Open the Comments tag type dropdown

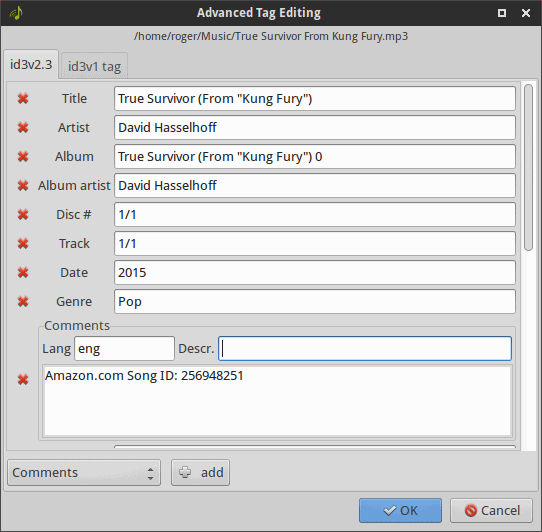coord(84,473)
